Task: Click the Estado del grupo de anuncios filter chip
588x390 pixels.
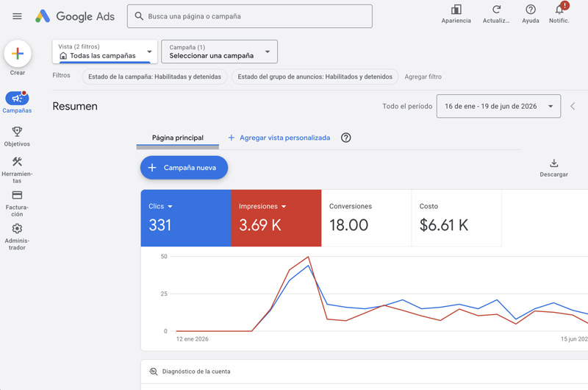Action: pyautogui.click(x=315, y=77)
